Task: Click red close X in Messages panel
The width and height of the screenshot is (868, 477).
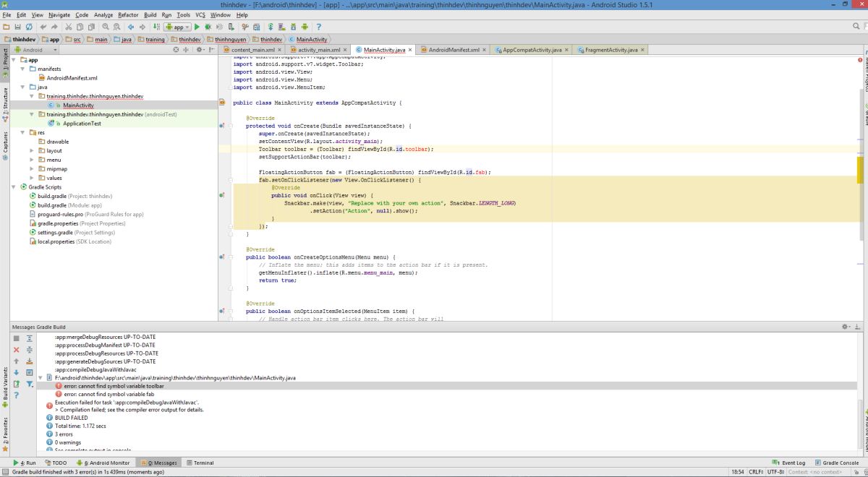Action: (17, 350)
